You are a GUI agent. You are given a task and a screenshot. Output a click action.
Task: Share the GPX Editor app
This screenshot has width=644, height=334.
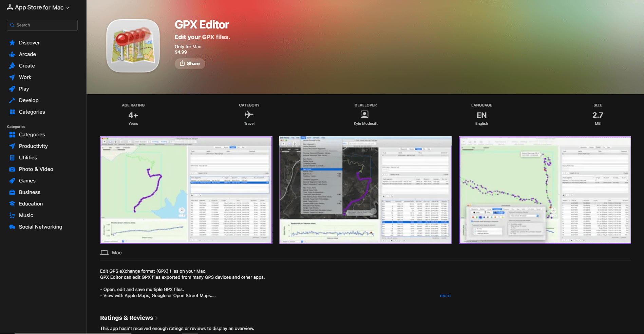pyautogui.click(x=190, y=63)
